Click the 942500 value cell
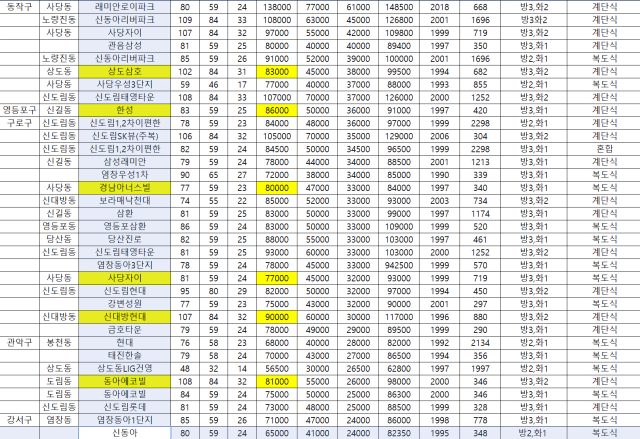Image resolution: width=640 pixels, height=439 pixels. coord(399,265)
